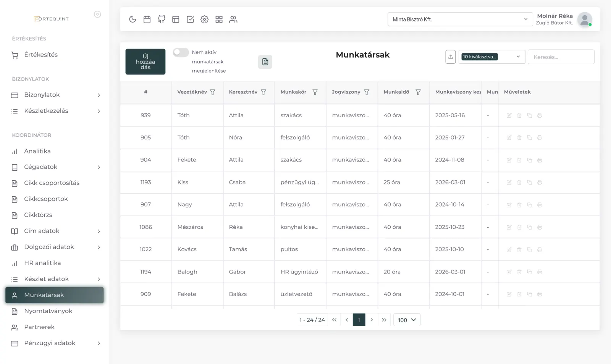Screen dimensions: 611x364
Task: Open the 100 rows-per-page dropdown
Action: tap(407, 320)
